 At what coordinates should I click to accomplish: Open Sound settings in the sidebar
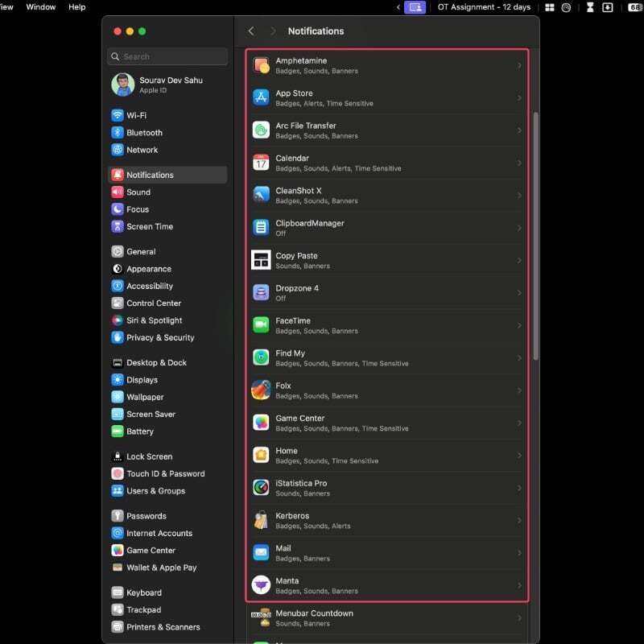167,192
